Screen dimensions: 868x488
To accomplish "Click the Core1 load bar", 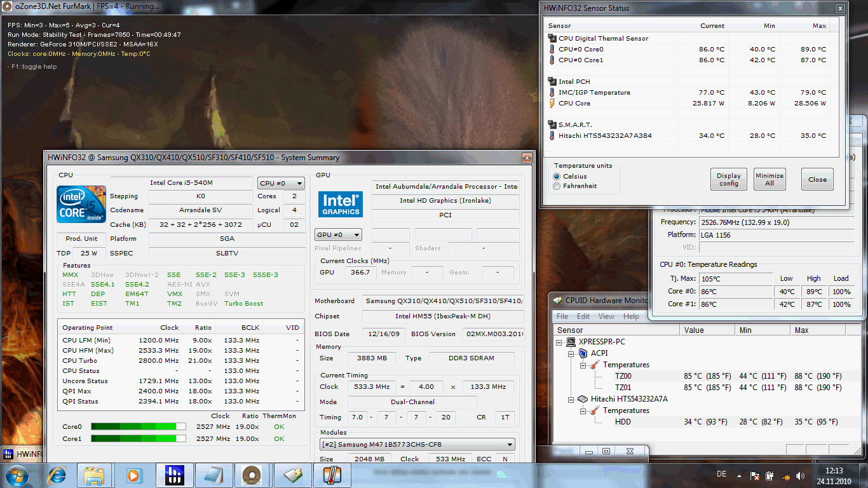I will (139, 438).
